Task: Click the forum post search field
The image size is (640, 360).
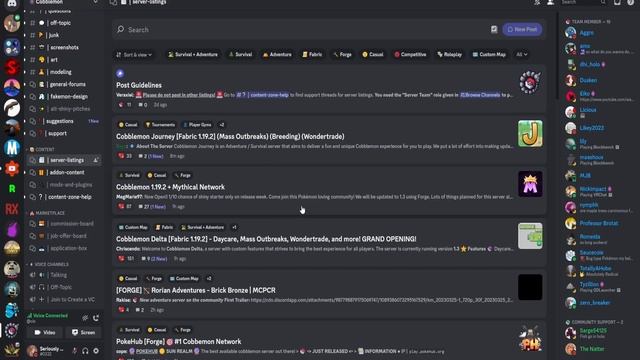Action: coord(302,29)
